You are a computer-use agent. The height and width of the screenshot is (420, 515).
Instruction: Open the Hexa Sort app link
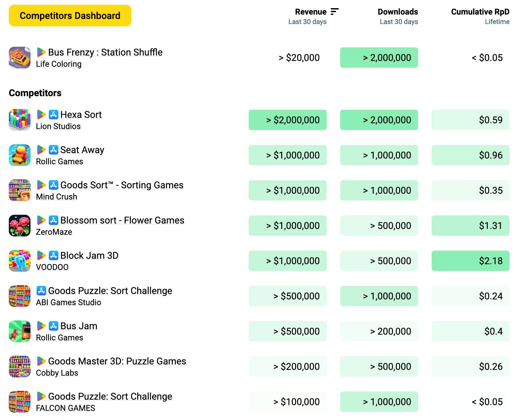[x=81, y=114]
